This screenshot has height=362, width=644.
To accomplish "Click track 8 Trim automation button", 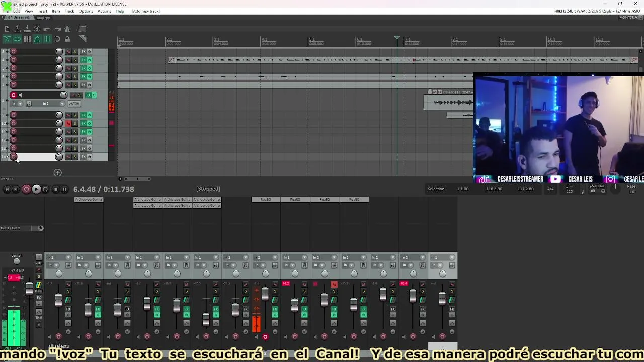I will [x=74, y=104].
